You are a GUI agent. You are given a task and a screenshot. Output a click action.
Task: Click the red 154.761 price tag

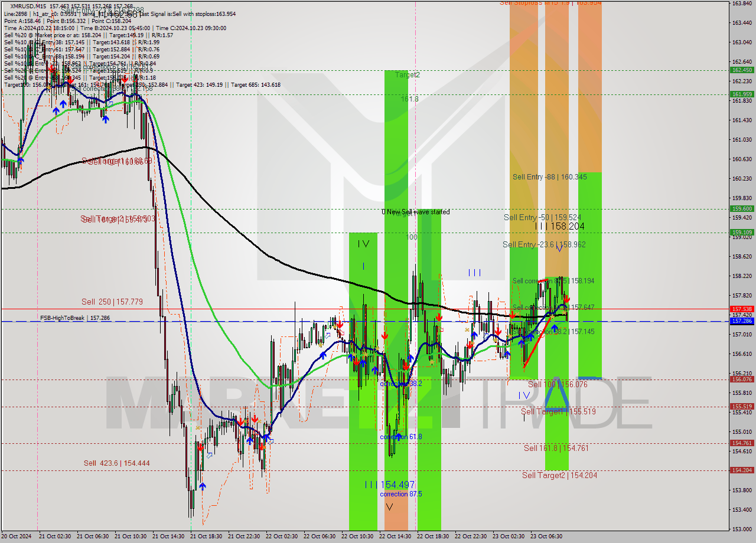(x=742, y=443)
